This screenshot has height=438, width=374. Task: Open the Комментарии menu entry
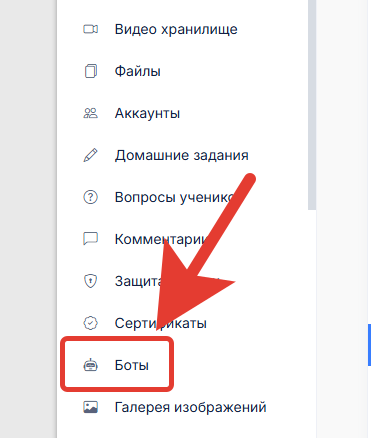(x=162, y=239)
